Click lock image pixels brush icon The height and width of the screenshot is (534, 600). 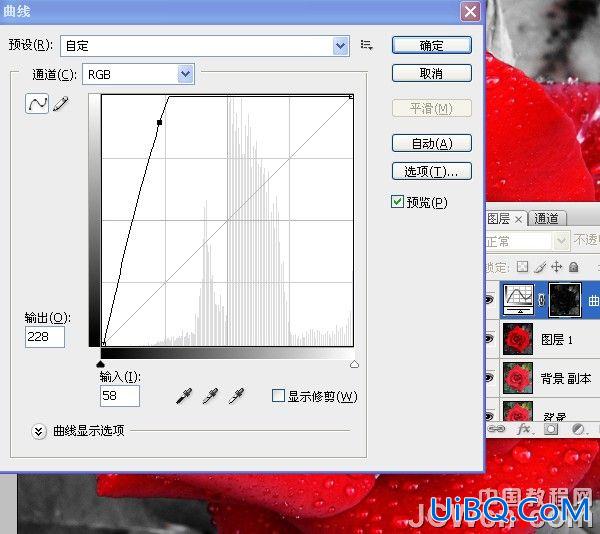540,267
